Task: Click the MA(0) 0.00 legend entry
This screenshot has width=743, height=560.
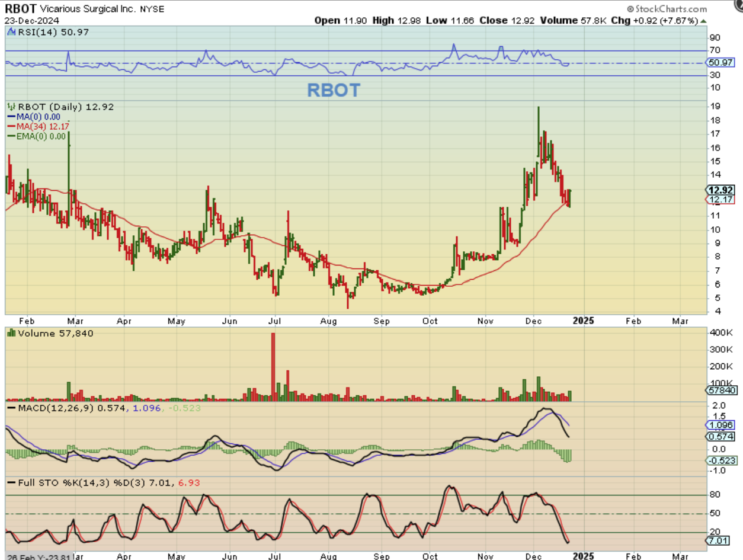Action: 34,117
